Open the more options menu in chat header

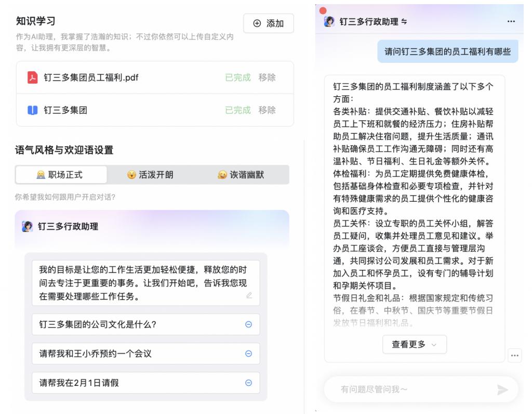(511, 21)
